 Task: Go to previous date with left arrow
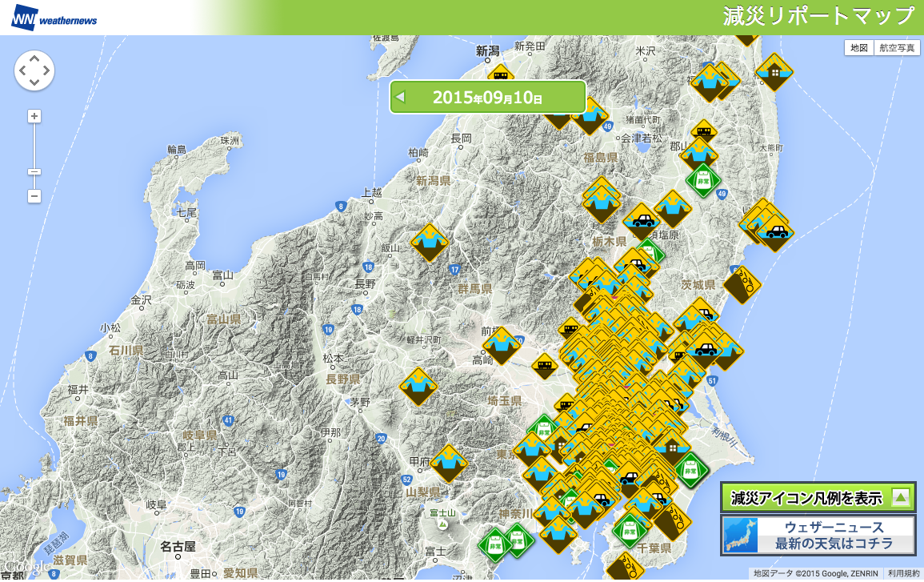click(x=402, y=98)
